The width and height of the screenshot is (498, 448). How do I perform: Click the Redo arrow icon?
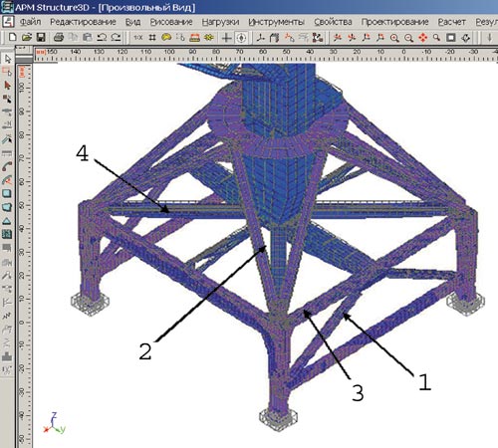(116, 37)
